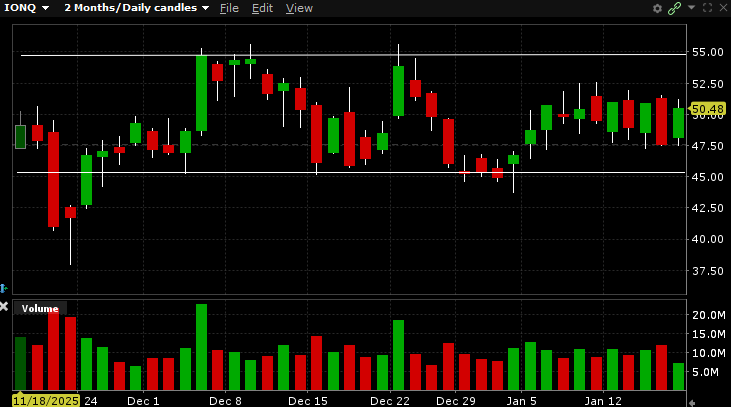The image size is (731, 407).
Task: Click the Dec 15 date axis label
Action: pos(308,401)
